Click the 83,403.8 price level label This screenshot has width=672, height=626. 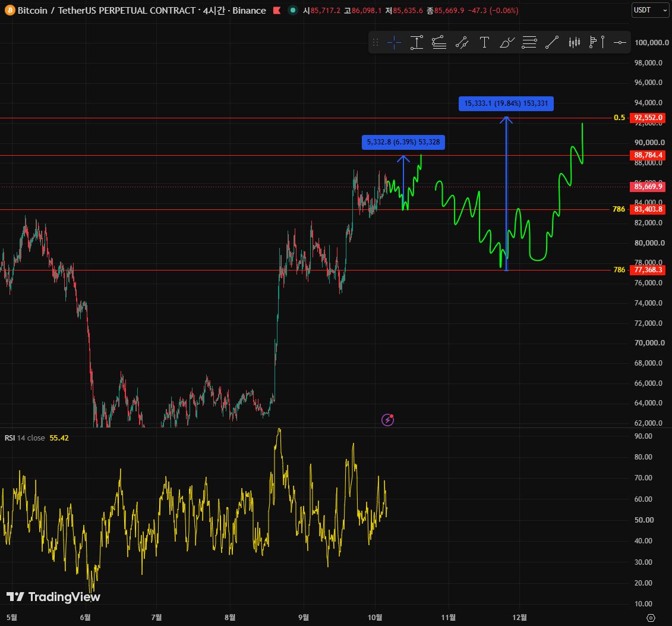pos(648,209)
